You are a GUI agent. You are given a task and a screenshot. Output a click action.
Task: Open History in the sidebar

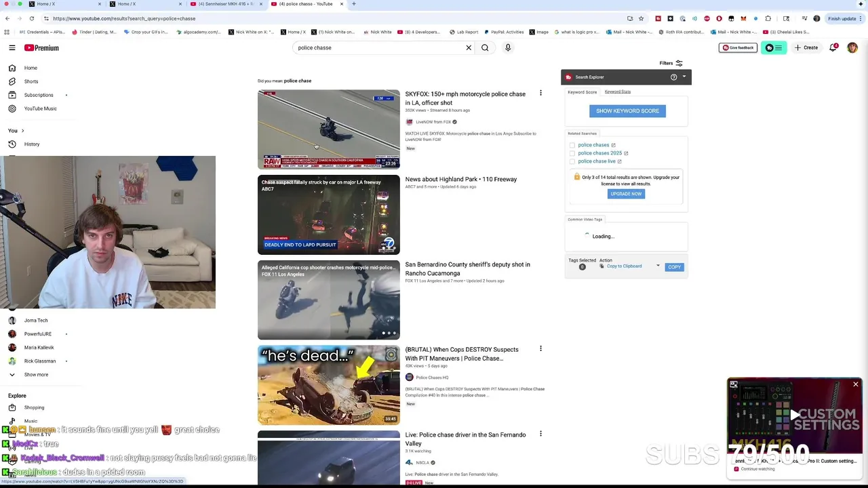(x=32, y=144)
